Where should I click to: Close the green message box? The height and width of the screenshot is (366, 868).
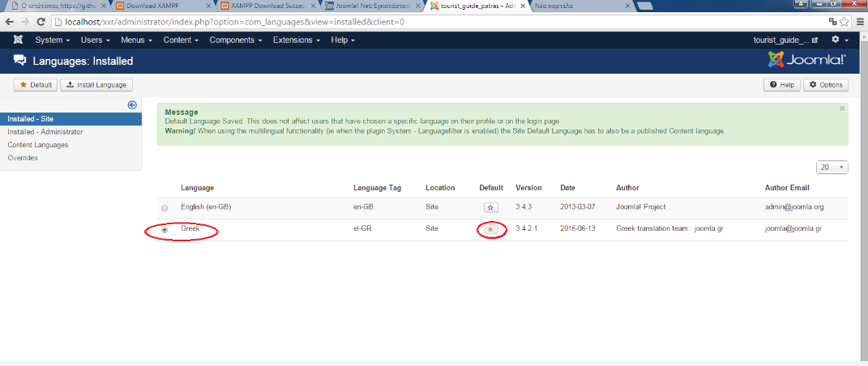pyautogui.click(x=842, y=109)
